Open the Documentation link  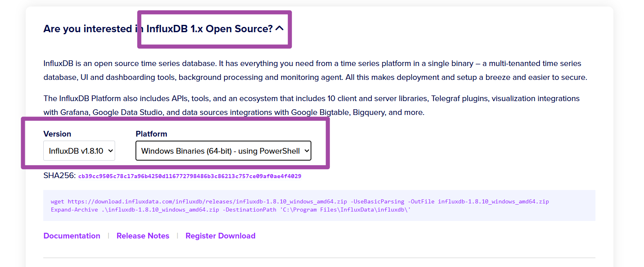(72, 236)
